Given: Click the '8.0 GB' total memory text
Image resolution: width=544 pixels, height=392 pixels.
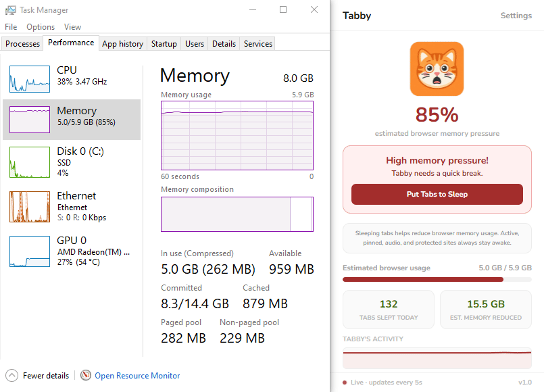Looking at the screenshot, I should pyautogui.click(x=298, y=78).
